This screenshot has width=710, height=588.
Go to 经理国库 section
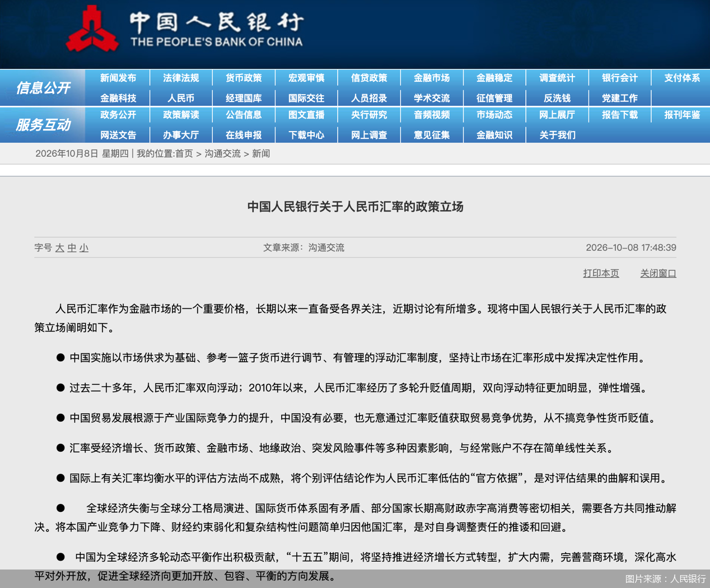(x=244, y=98)
